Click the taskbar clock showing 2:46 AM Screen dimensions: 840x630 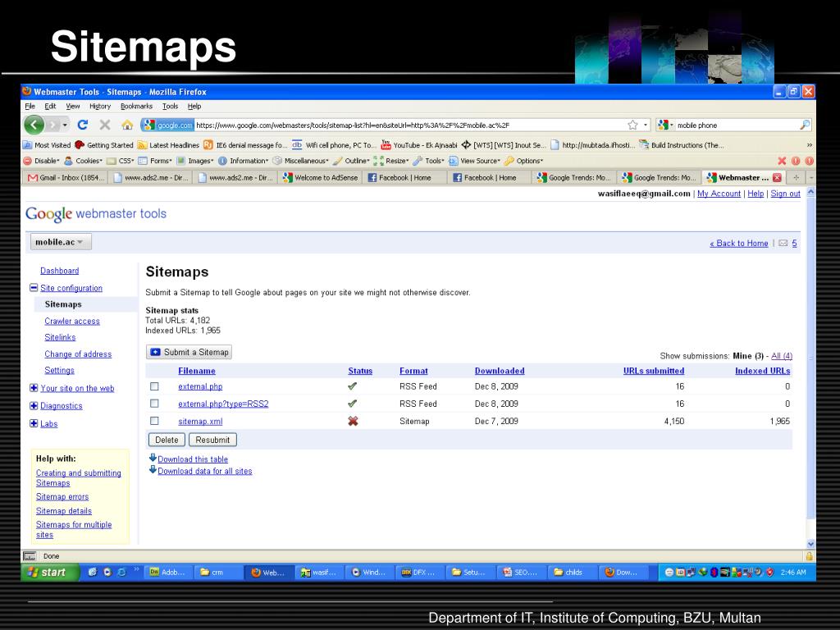[x=793, y=572]
